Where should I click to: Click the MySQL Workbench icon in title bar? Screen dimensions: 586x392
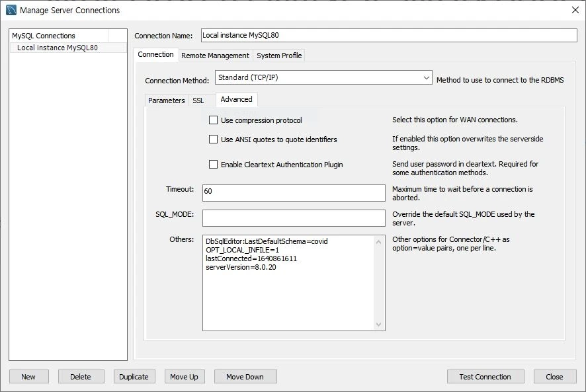11,10
